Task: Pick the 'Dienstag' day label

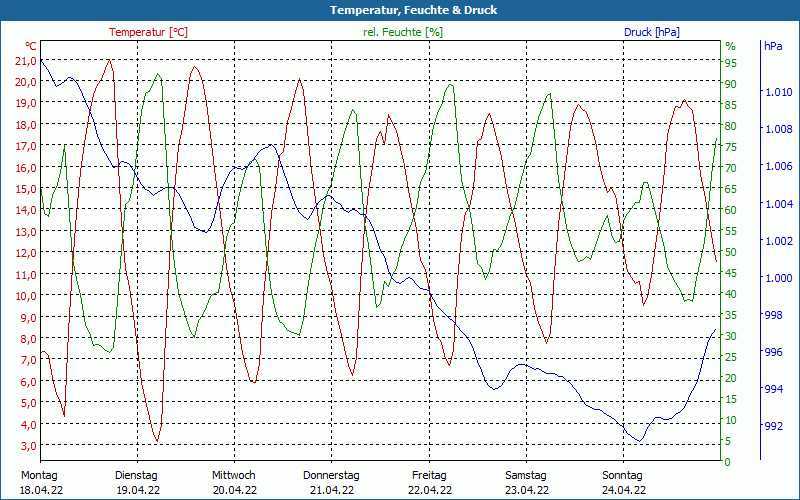Action: click(x=137, y=475)
